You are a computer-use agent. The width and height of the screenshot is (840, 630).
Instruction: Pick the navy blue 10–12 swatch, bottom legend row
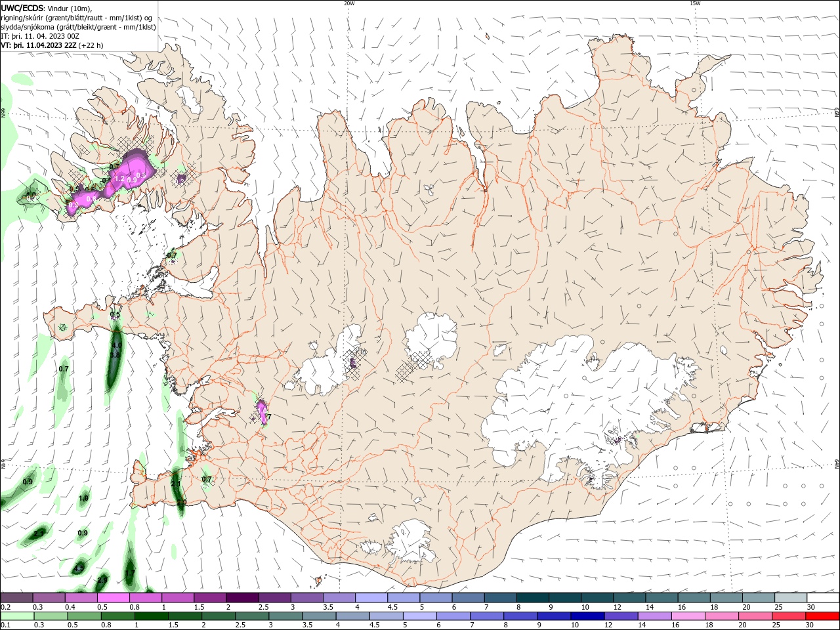(x=587, y=616)
